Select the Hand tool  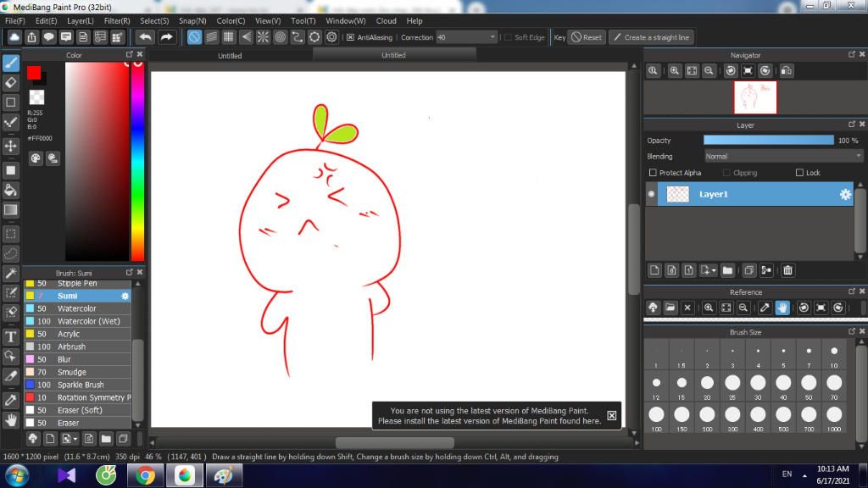click(10, 420)
